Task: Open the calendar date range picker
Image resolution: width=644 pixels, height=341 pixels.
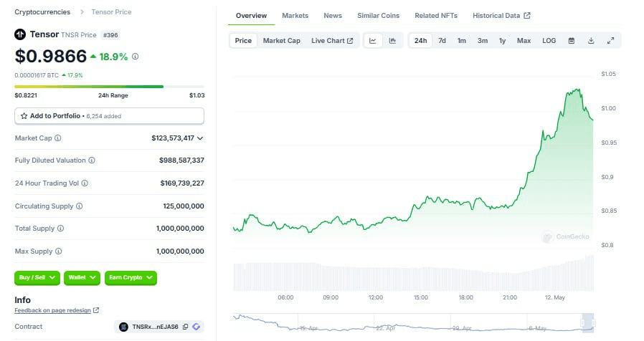Action: pos(572,41)
